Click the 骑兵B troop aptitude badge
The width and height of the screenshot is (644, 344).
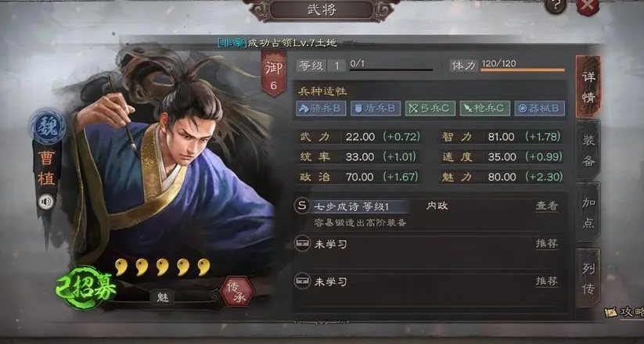coord(321,109)
